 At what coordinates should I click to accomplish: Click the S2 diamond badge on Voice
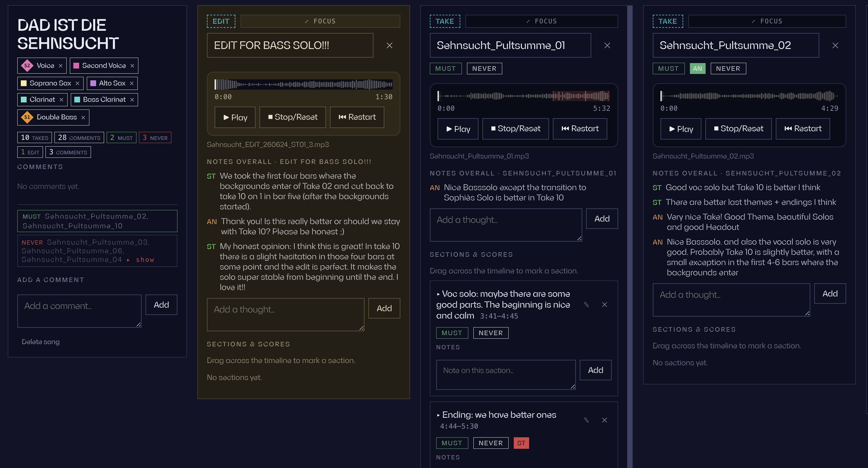tap(27, 66)
